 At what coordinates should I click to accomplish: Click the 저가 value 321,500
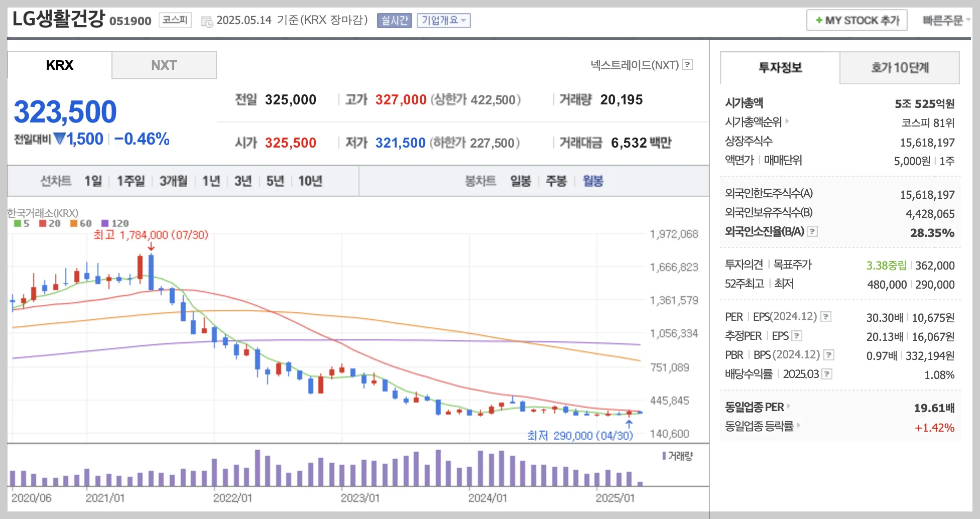click(400, 143)
